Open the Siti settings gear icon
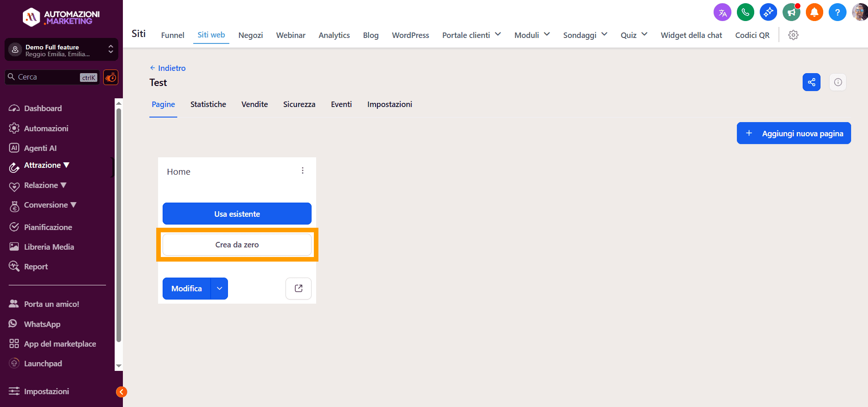The height and width of the screenshot is (407, 868). coord(794,35)
